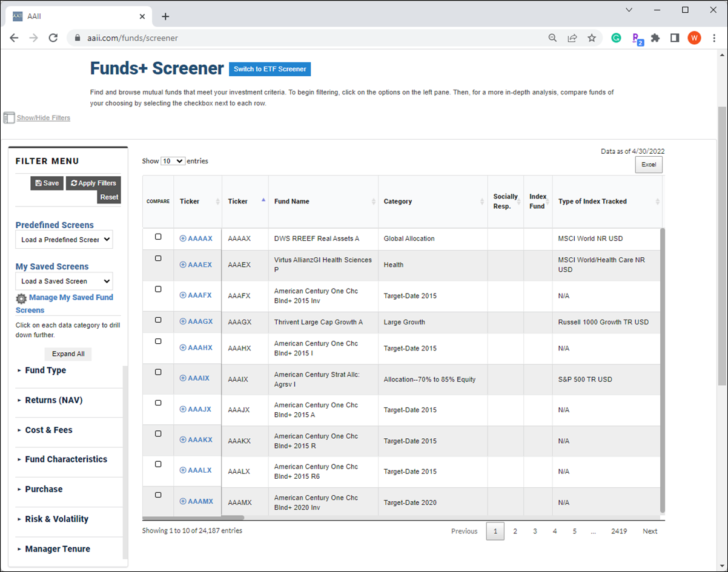Viewport: 728px width, 572px height.
Task: Reload the page with the refresh icon
Action: click(53, 38)
